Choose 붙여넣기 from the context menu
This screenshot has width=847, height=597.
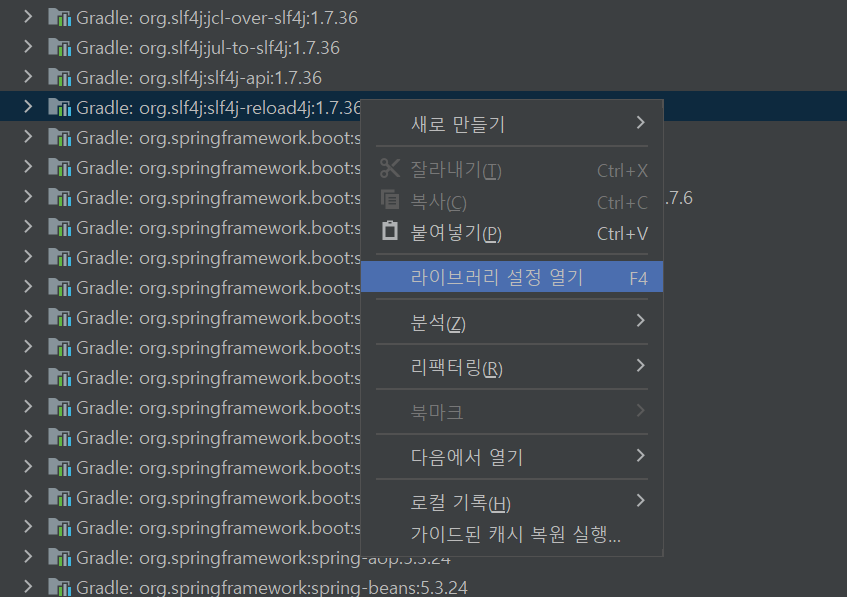pyautogui.click(x=512, y=233)
